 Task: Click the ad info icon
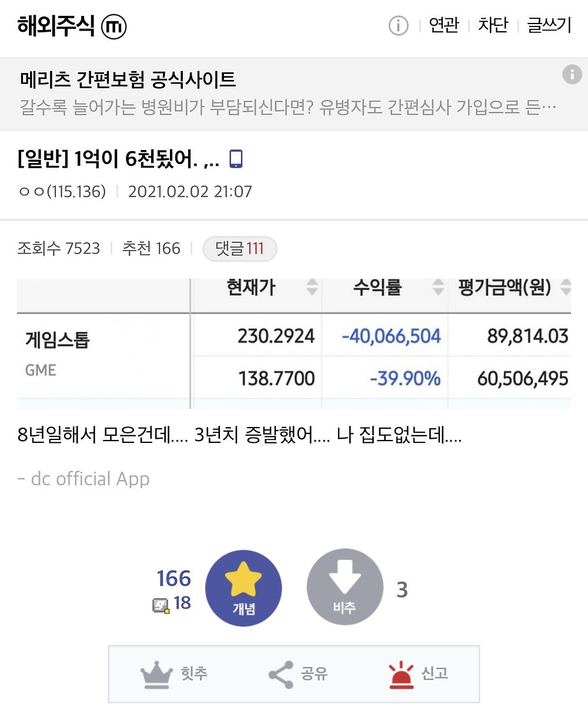(x=572, y=75)
